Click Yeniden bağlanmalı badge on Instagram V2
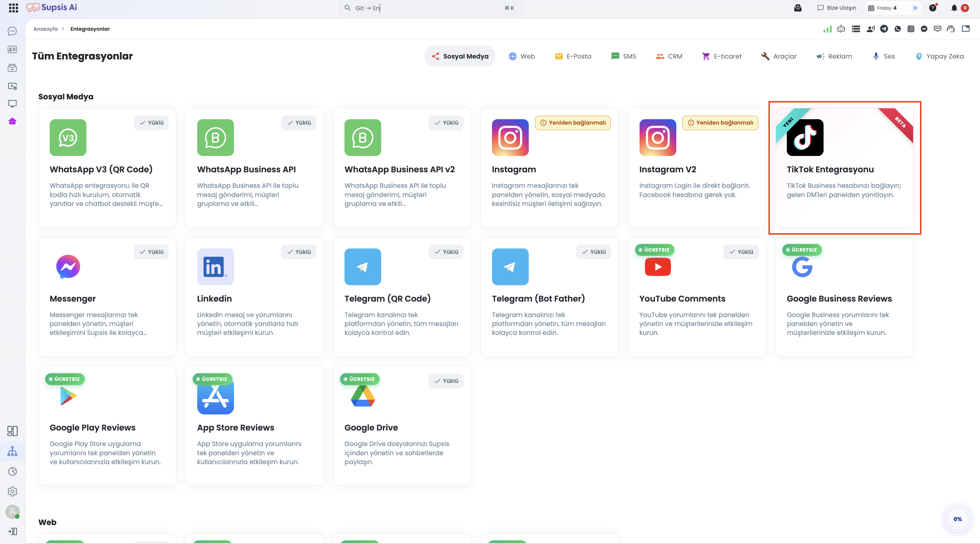 720,123
